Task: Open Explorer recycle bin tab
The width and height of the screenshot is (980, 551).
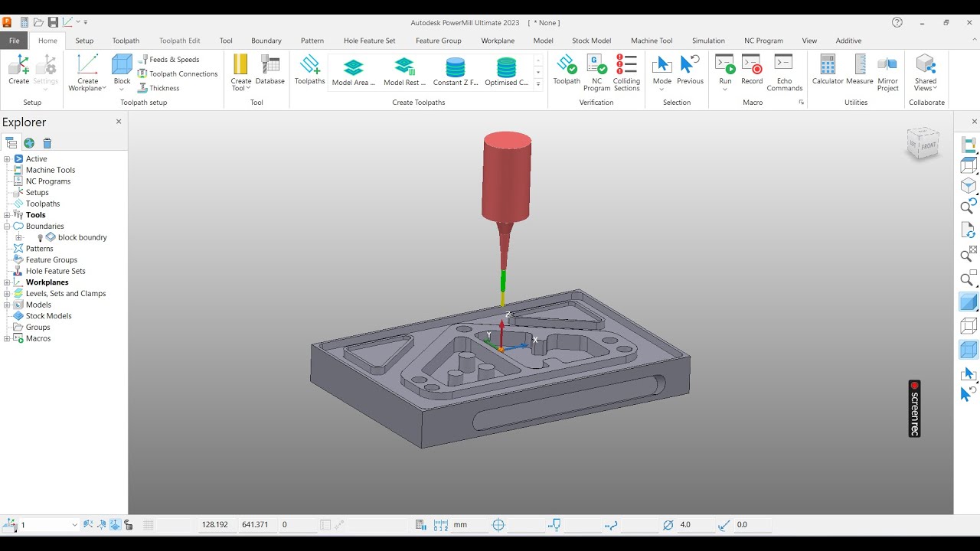Action: point(47,142)
